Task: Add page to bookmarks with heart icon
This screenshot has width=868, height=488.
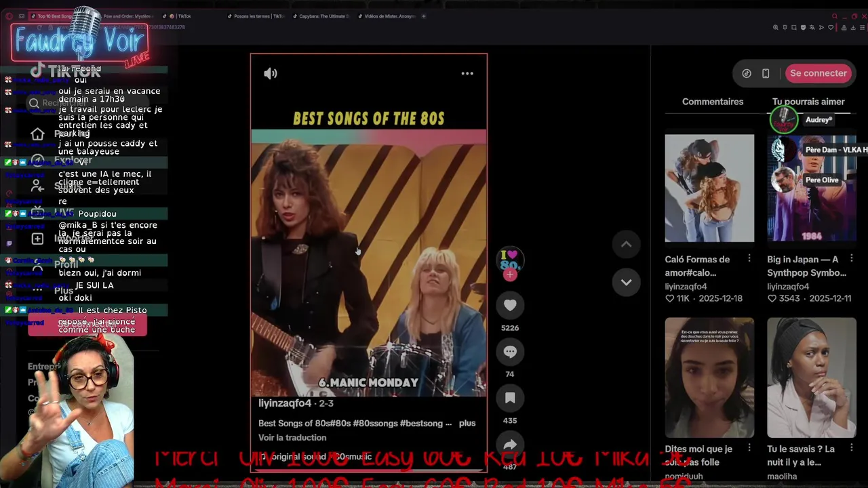Action: (x=831, y=27)
